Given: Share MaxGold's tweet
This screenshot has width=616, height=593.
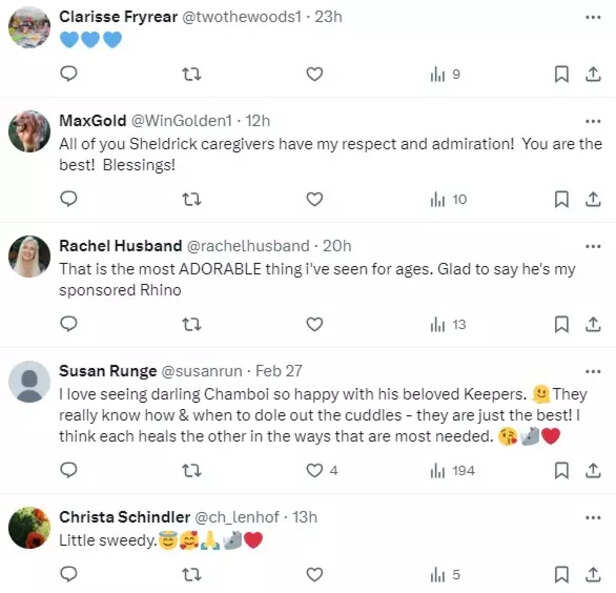Looking at the screenshot, I should (x=593, y=199).
